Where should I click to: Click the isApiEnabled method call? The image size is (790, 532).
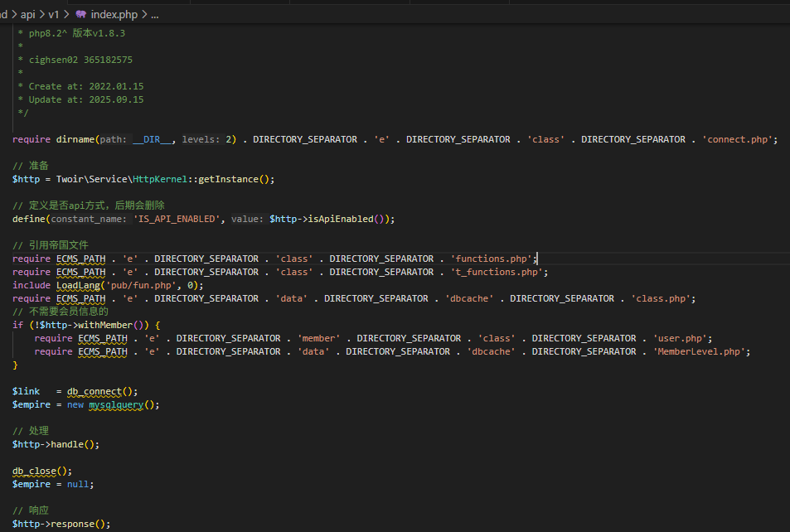(x=341, y=219)
